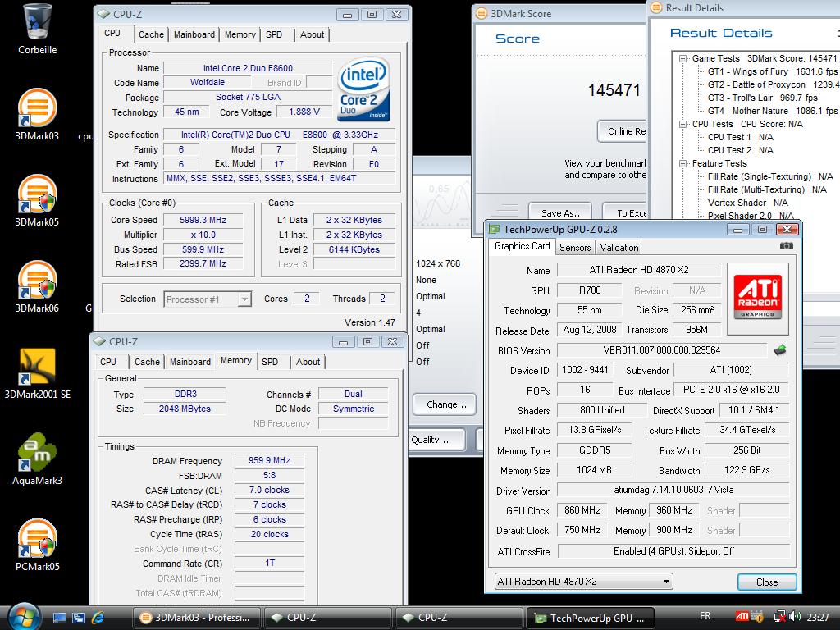The image size is (840, 630).
Task: Click the network tray icon
Action: point(780,617)
